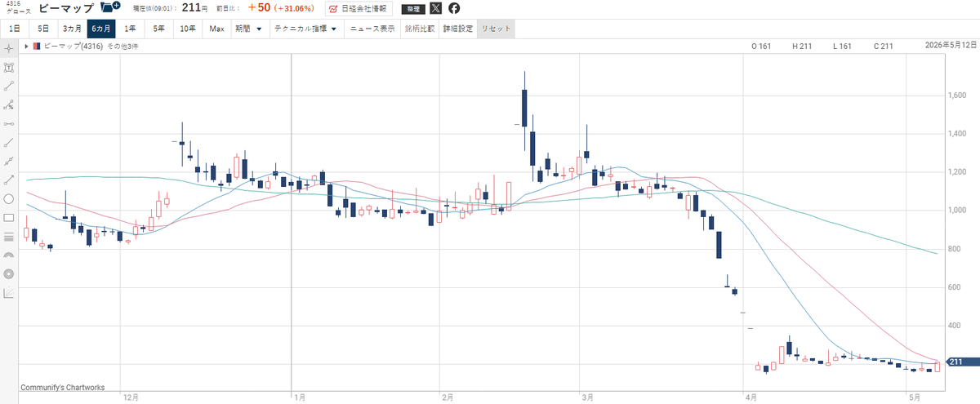Switch to the 5日 range tab

pyautogui.click(x=43, y=29)
